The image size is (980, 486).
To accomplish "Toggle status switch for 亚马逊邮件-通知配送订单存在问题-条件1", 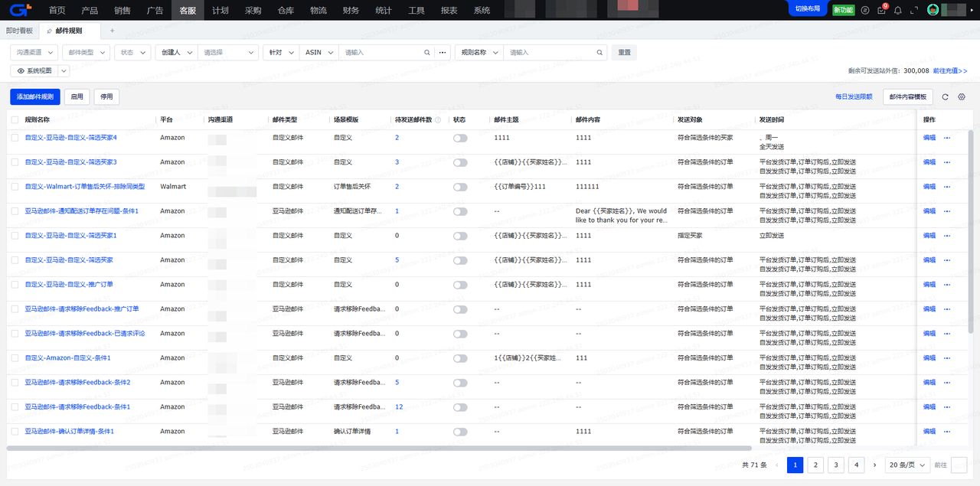I will [x=460, y=211].
